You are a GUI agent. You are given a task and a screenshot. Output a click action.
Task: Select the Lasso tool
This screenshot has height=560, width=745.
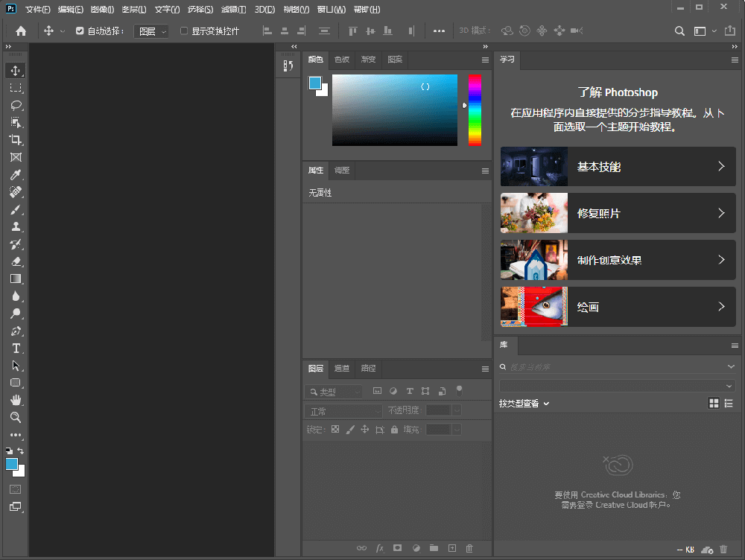[16, 105]
